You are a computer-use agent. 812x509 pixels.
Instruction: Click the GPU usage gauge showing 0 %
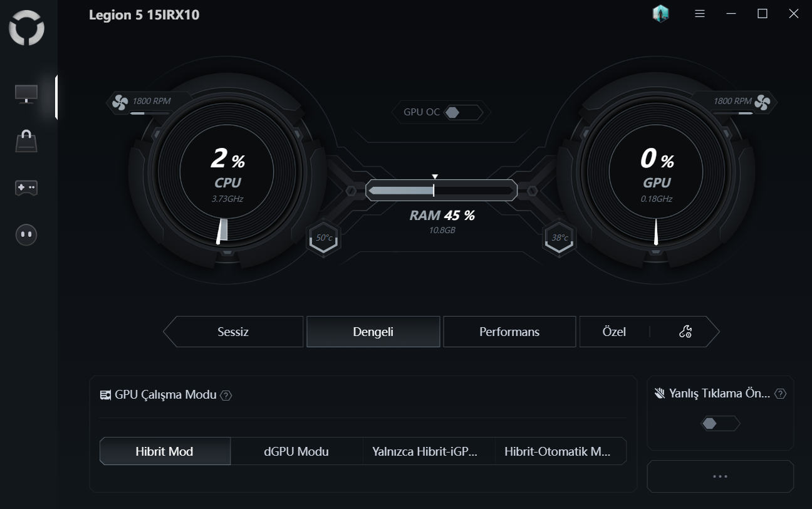tap(656, 172)
